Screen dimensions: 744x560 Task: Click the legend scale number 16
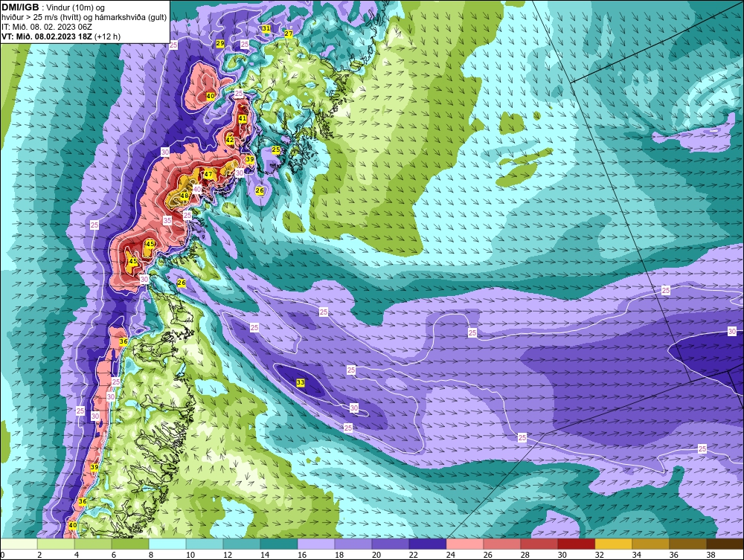(x=302, y=555)
